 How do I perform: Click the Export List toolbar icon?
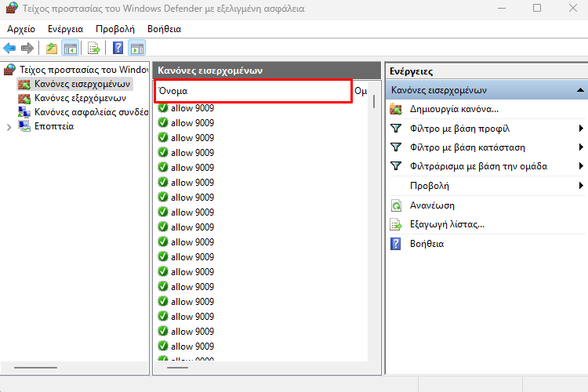click(x=94, y=48)
